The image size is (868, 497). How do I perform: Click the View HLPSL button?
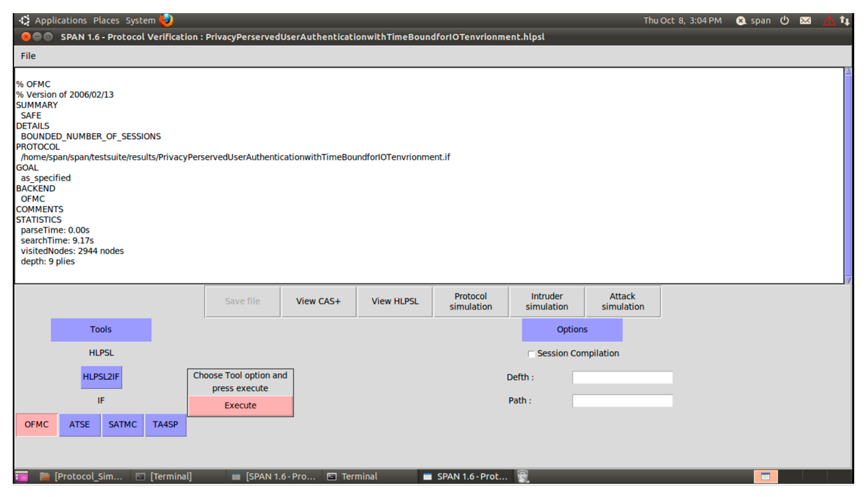(395, 301)
